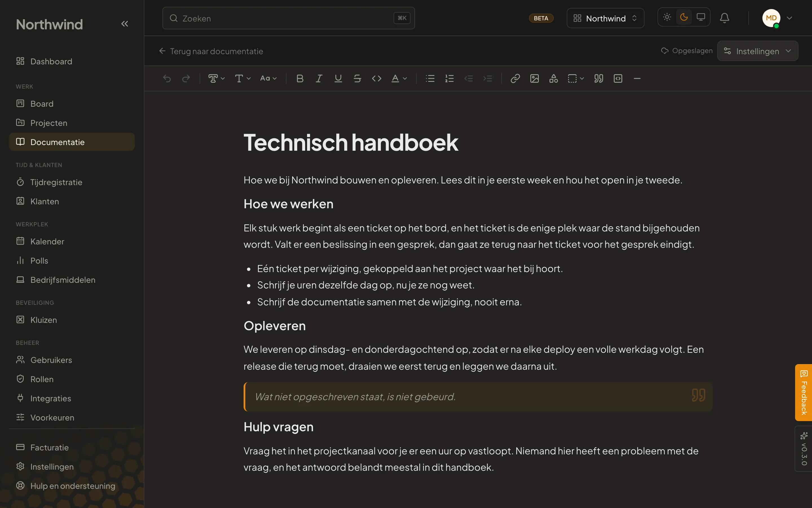The width and height of the screenshot is (812, 508).
Task: Insert a shapes element
Action: pyautogui.click(x=553, y=79)
